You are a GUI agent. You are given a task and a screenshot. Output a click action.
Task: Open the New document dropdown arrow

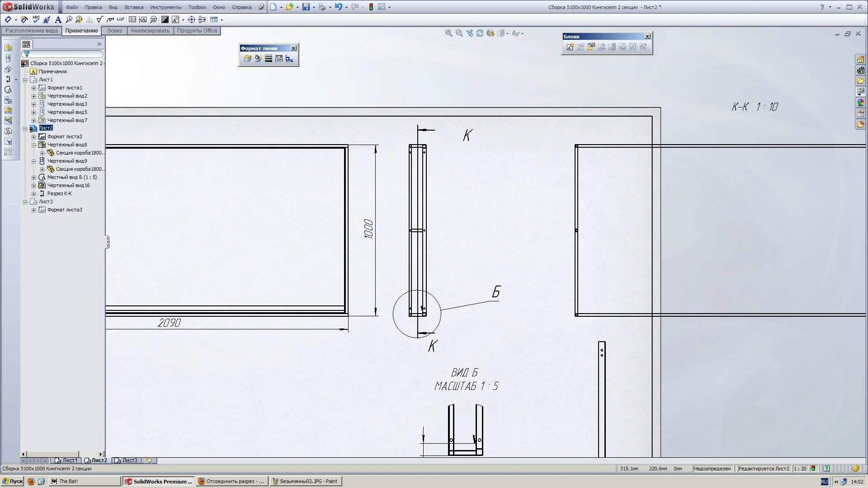281,7
